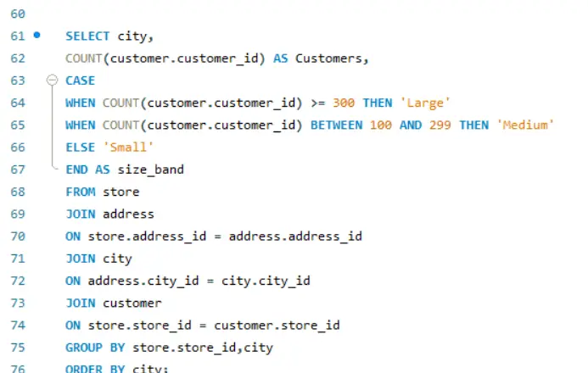This screenshot has width=588, height=373.
Task: Click line number 64 in gutter
Action: point(18,103)
